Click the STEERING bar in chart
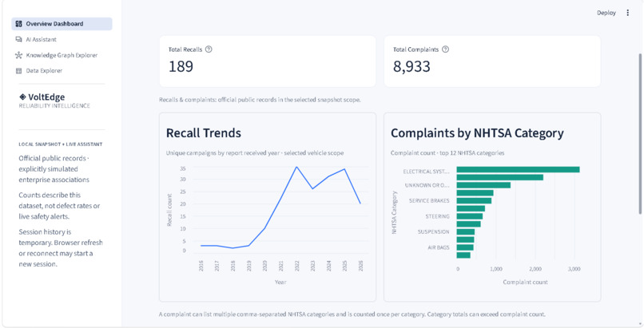 point(470,216)
